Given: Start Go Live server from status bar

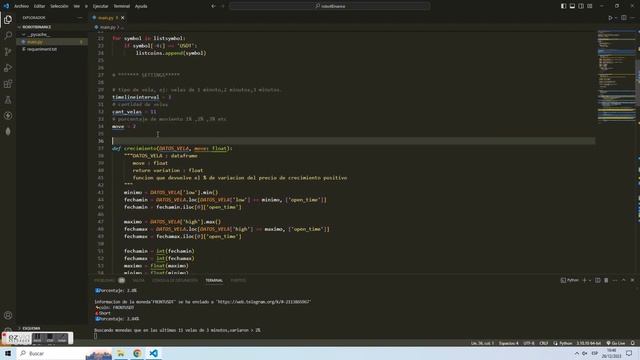Looking at the screenshot, I should [616, 343].
